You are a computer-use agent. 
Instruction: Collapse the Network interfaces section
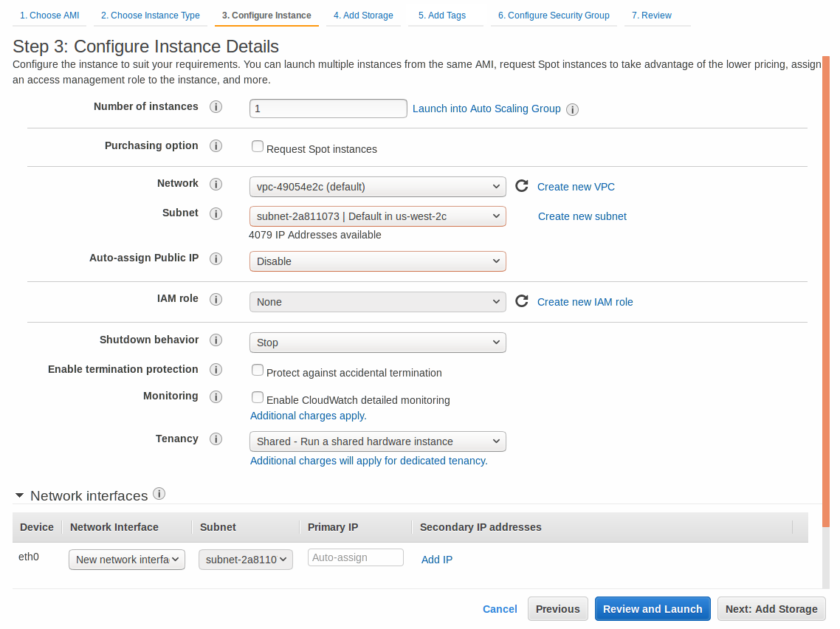point(18,496)
